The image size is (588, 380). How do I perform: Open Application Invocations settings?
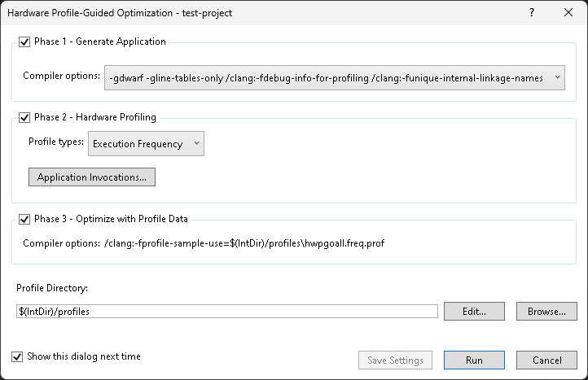point(92,177)
